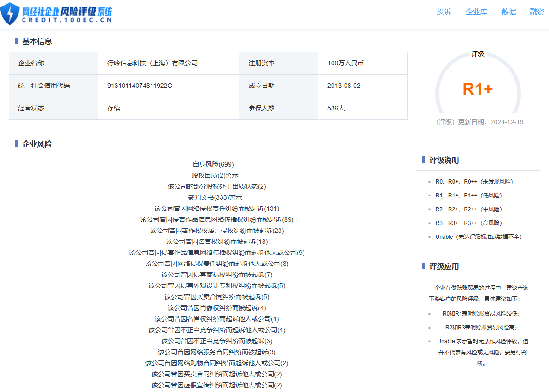Click 虚假宣传纠纷而起诉他人或公司(2) entry
Screen dimensions: 549x392
[216, 385]
